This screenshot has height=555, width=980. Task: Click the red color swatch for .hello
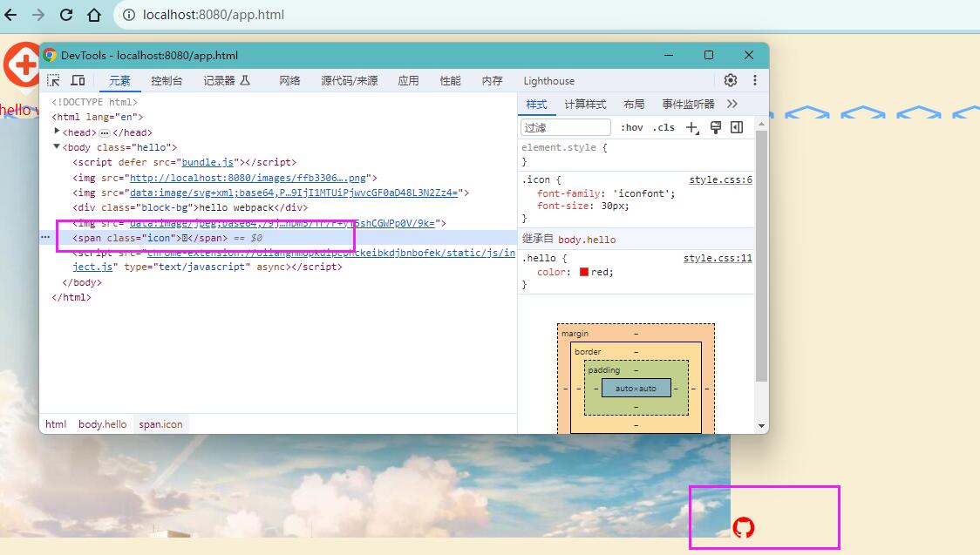(584, 272)
